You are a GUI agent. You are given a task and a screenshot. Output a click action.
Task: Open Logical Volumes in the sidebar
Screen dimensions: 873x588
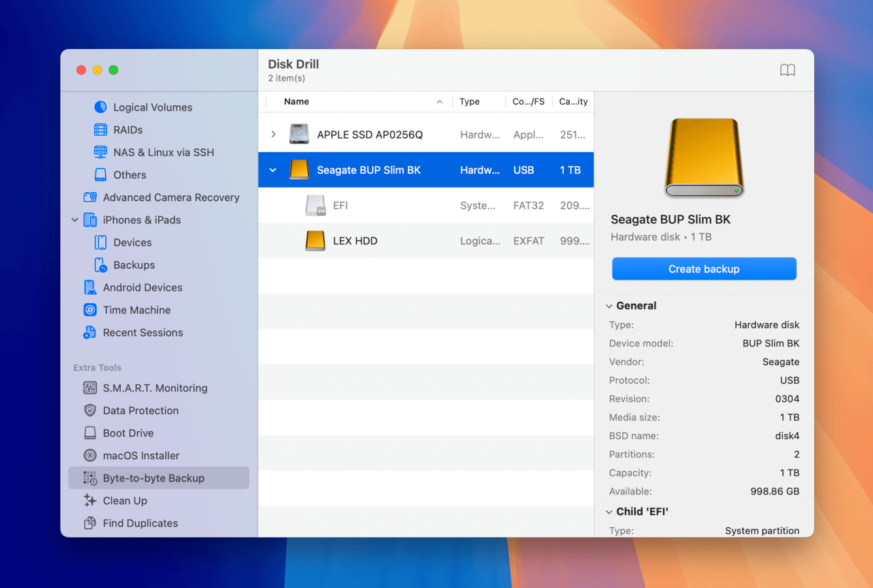(x=153, y=107)
